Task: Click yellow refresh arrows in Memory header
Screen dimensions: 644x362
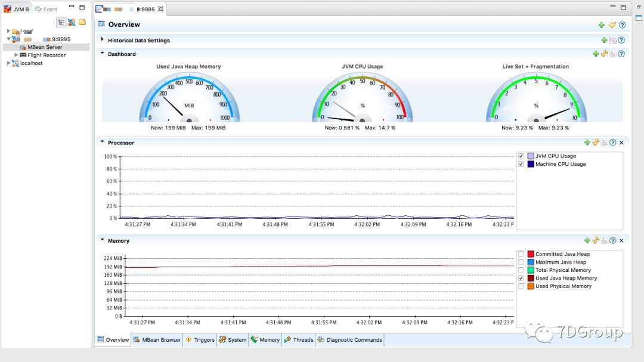Action: (x=596, y=240)
